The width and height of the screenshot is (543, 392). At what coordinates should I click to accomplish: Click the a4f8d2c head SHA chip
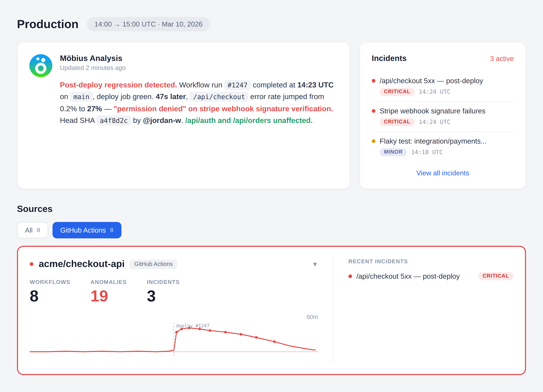(x=113, y=121)
